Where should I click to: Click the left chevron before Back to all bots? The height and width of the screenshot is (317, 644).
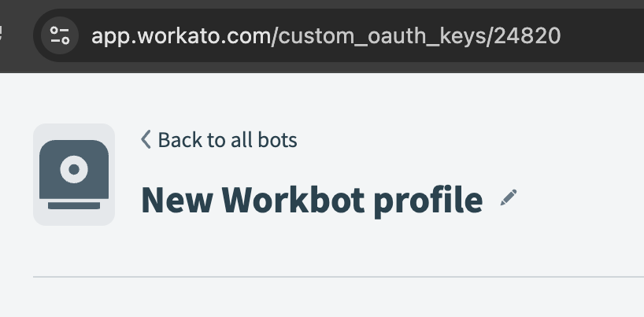(x=146, y=140)
